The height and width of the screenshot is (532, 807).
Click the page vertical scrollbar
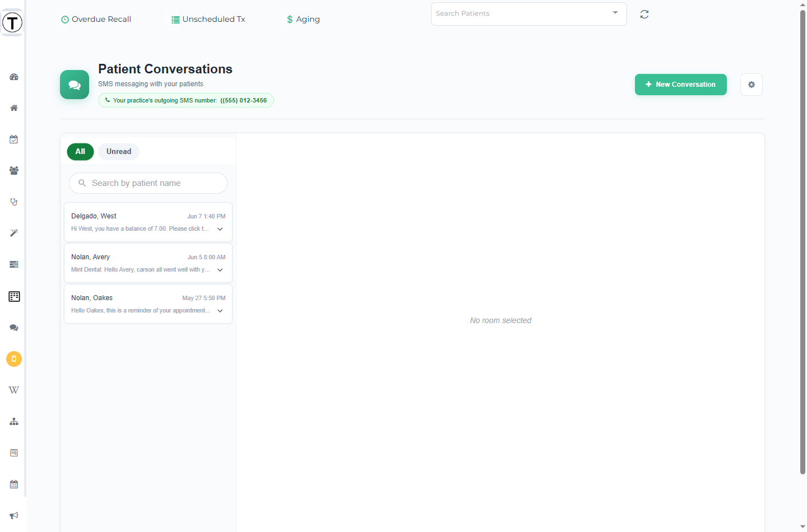pos(803,241)
